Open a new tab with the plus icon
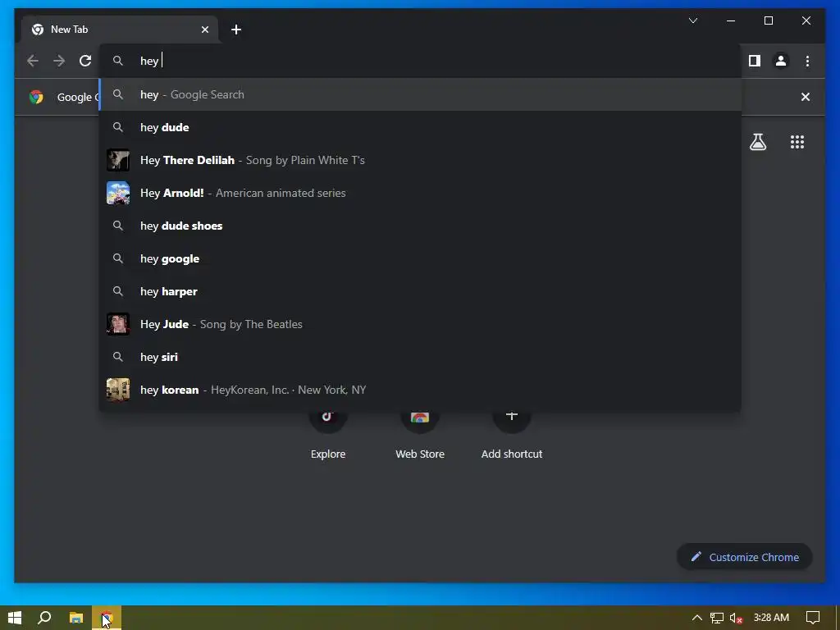Screen dimensions: 840x630 [x=236, y=30]
